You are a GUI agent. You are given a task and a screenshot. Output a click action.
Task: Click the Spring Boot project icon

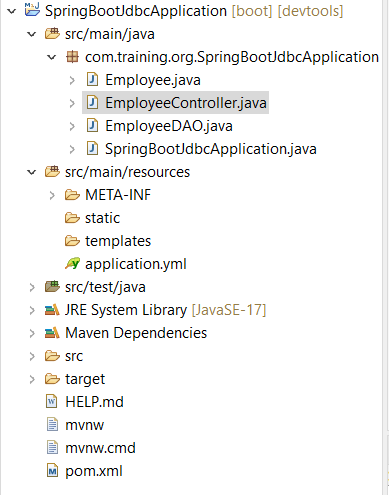[x=32, y=9]
